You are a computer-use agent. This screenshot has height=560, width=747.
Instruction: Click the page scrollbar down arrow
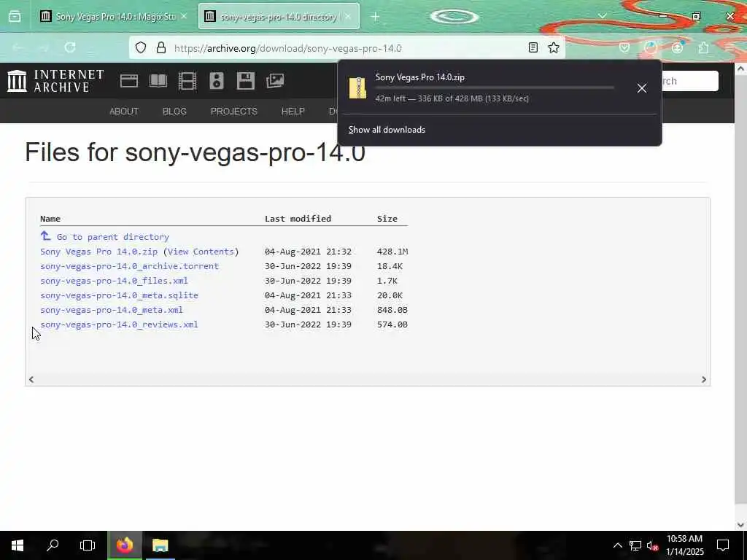[x=740, y=525]
